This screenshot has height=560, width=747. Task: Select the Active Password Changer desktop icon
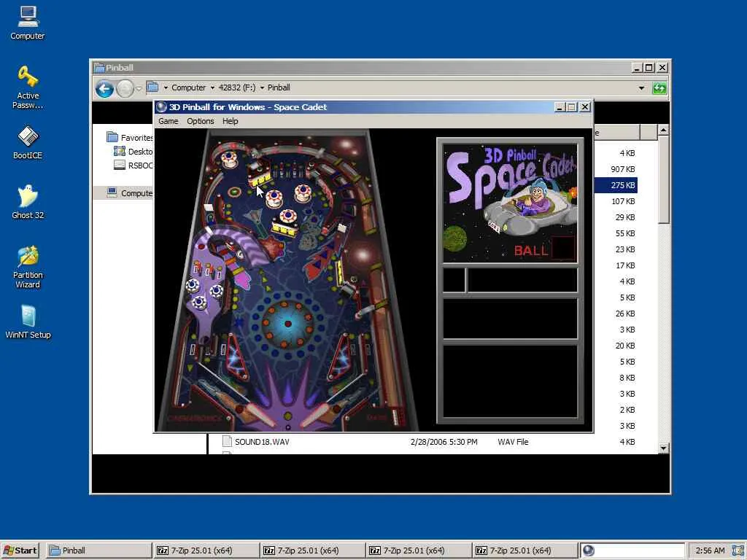click(x=28, y=87)
